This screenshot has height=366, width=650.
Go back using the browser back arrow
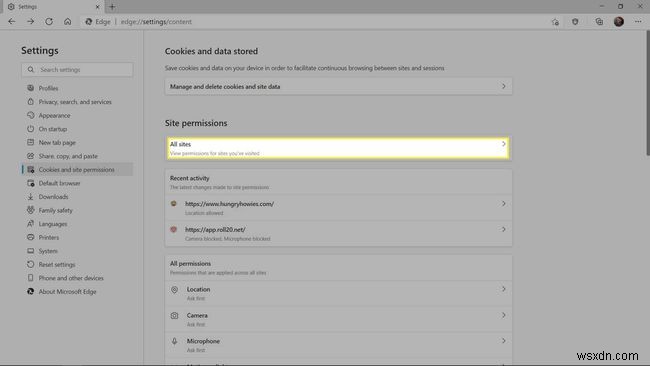(12, 22)
